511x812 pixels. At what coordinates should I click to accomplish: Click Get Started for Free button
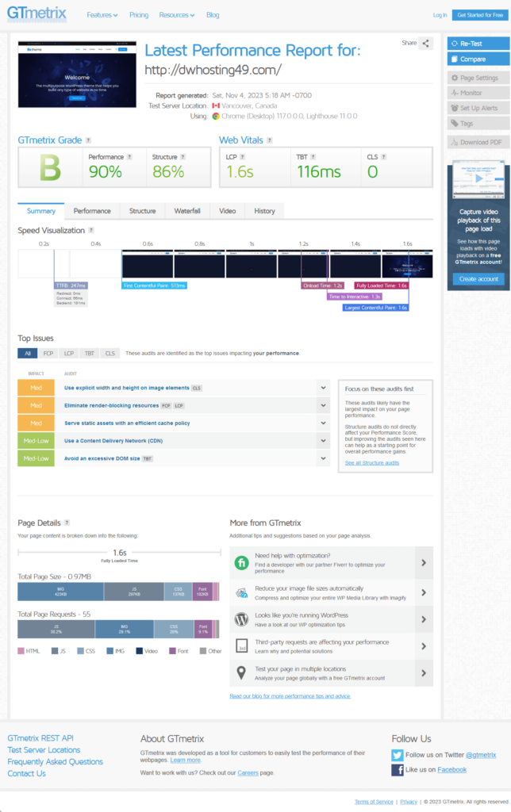point(480,15)
